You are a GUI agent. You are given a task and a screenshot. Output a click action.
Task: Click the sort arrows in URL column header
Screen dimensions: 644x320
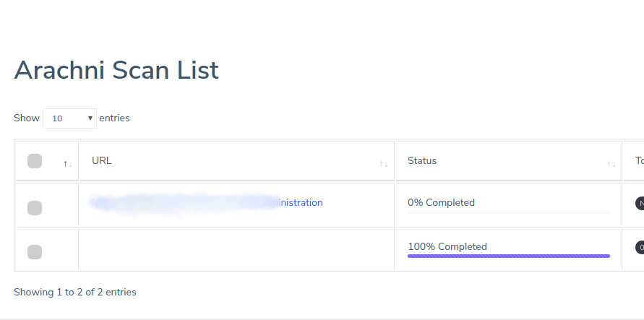coord(384,164)
